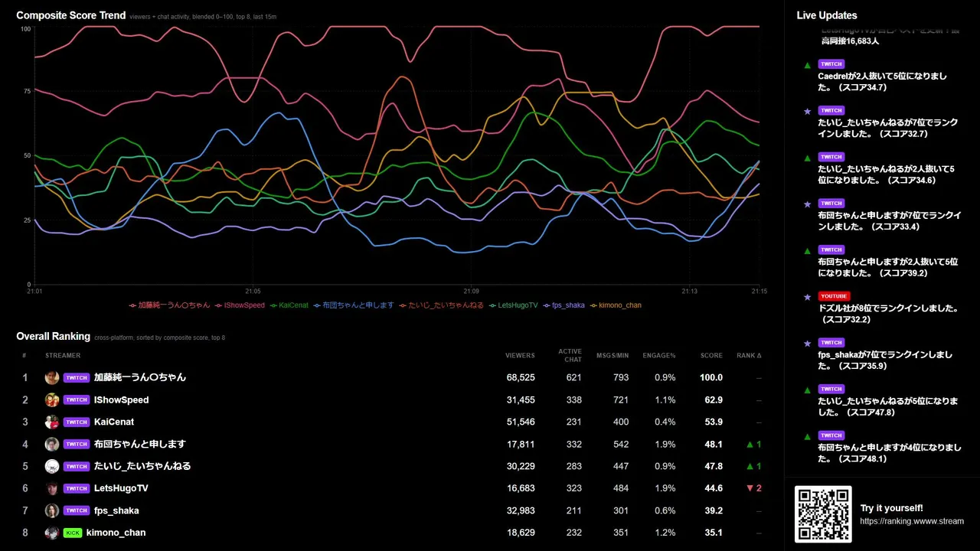Viewport: 980px width, 551px height.
Task: Click the Twitch badge in the fps_shaka ranking row
Action: [x=77, y=510]
